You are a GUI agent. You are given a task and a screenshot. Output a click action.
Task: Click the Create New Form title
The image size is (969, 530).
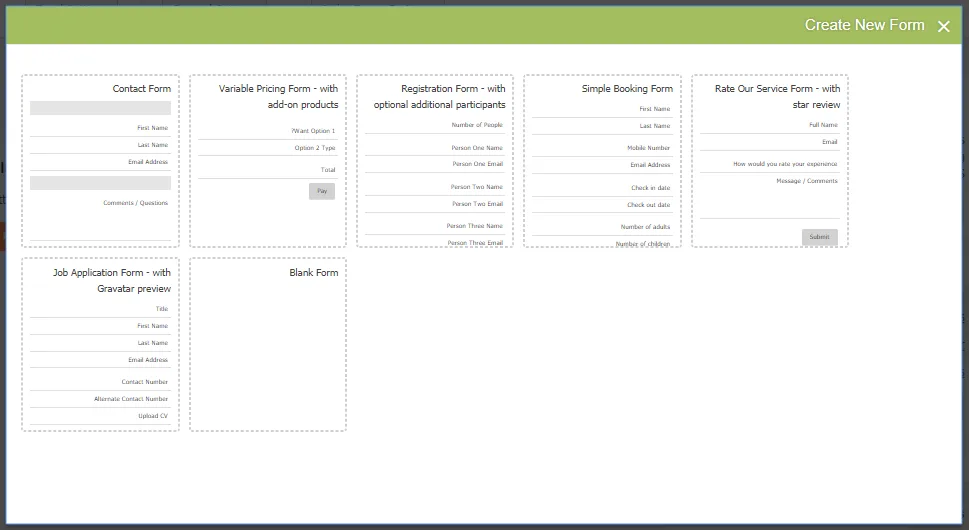coord(864,25)
